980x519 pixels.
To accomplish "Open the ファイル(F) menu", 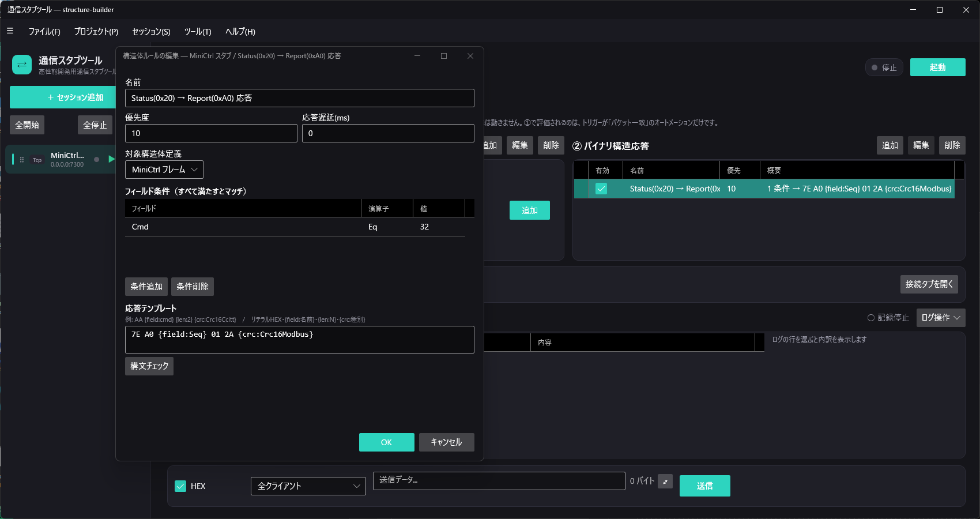I will 44,32.
